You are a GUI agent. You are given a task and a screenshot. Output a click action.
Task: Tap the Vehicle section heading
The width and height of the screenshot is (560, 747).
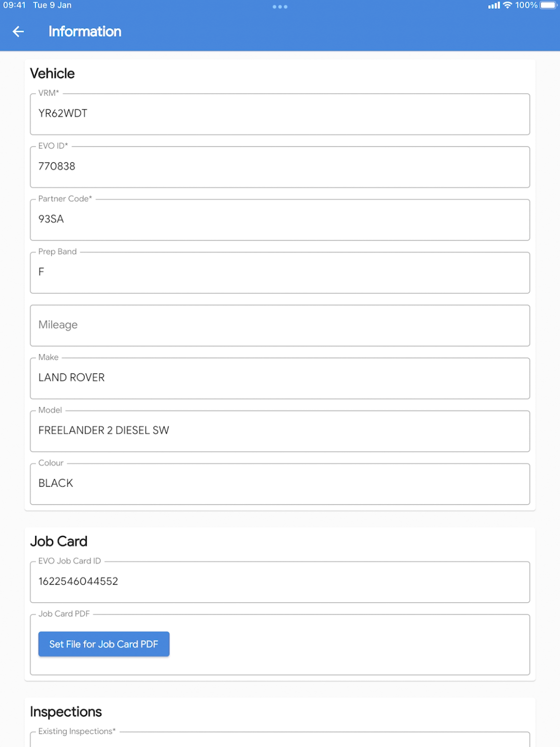[53, 73]
